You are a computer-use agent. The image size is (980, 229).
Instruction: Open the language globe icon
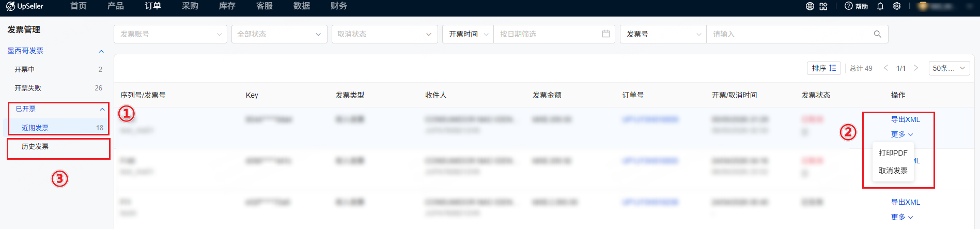(810, 6)
